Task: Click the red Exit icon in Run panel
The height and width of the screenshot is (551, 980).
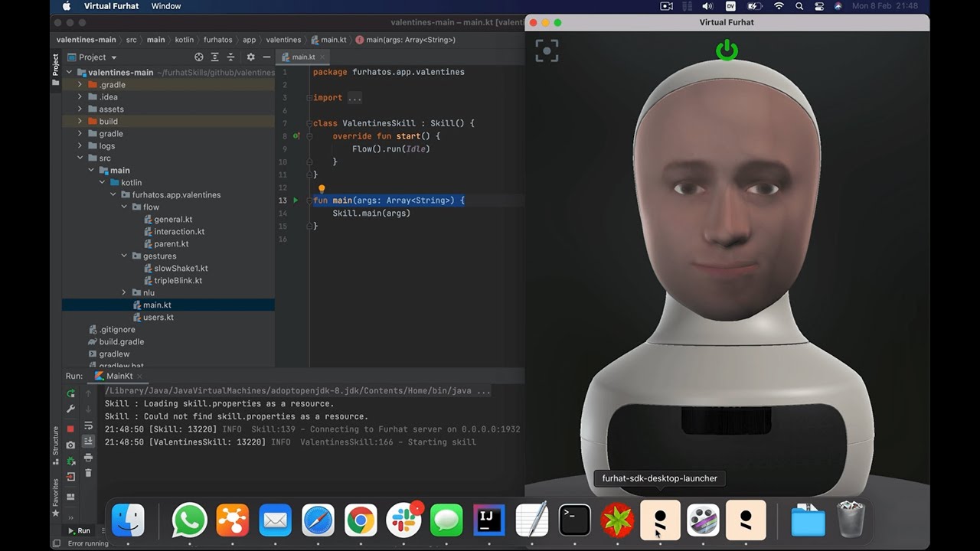Action: click(x=70, y=476)
